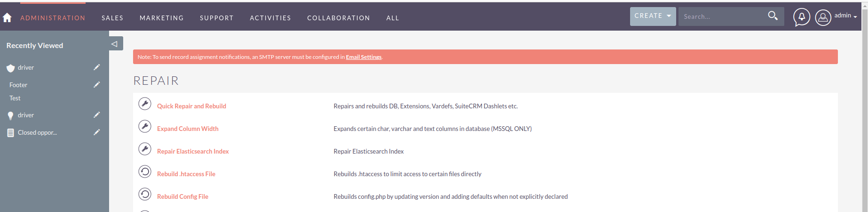Click Expand Column Width link
This screenshot has height=212, width=868.
pos(188,129)
